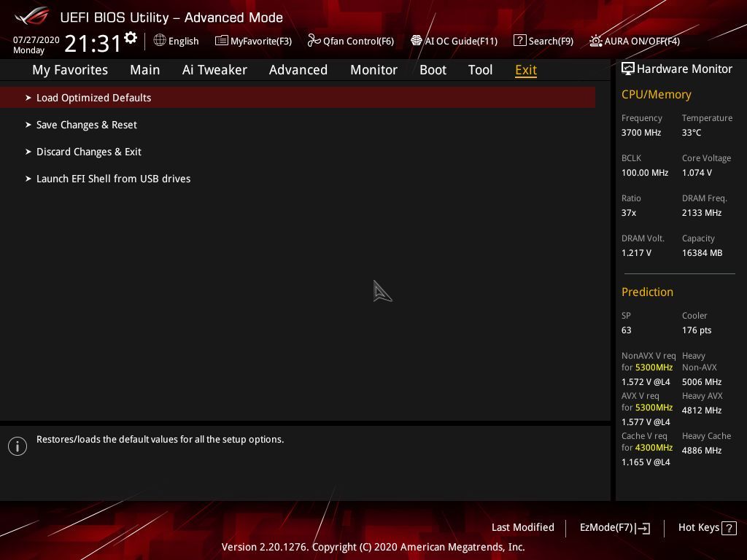Open the My Favorites tab
The width and height of the screenshot is (747, 560).
pos(70,70)
